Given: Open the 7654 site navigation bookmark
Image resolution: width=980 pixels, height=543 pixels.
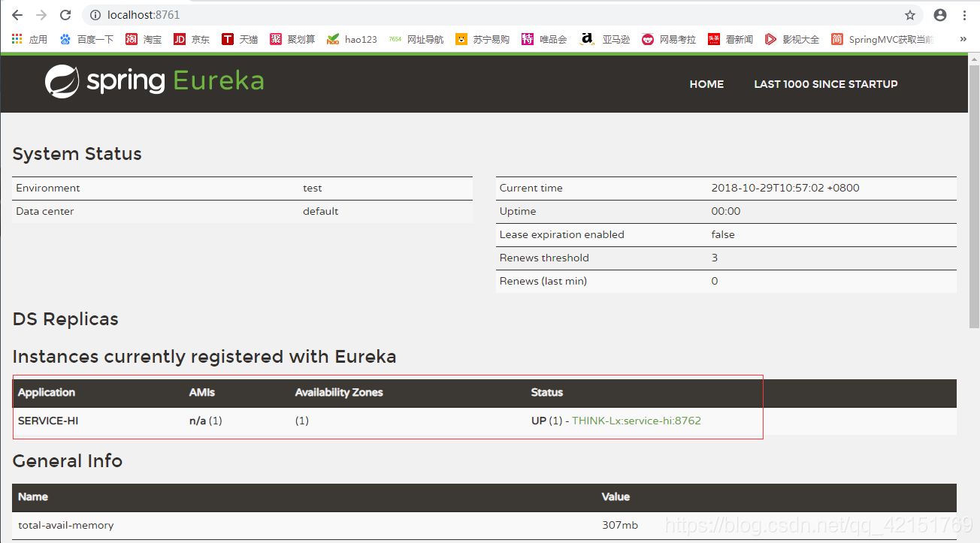Looking at the screenshot, I should coord(416,39).
